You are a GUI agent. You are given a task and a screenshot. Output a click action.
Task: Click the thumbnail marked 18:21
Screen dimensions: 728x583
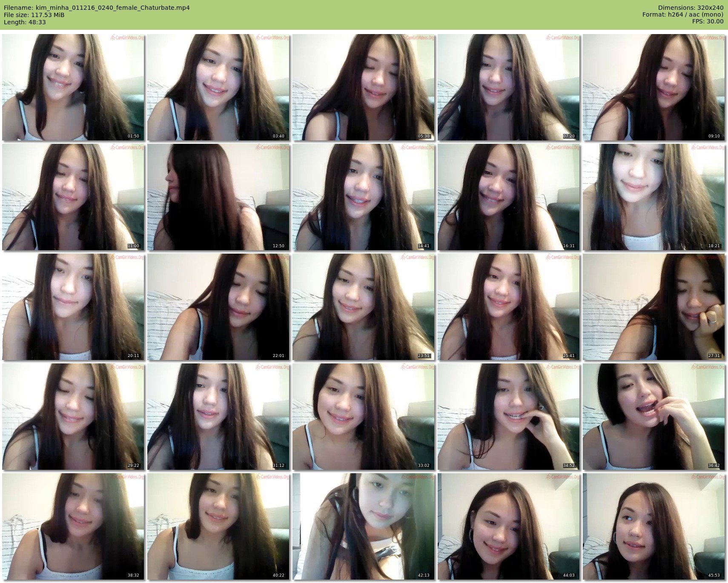tap(654, 197)
